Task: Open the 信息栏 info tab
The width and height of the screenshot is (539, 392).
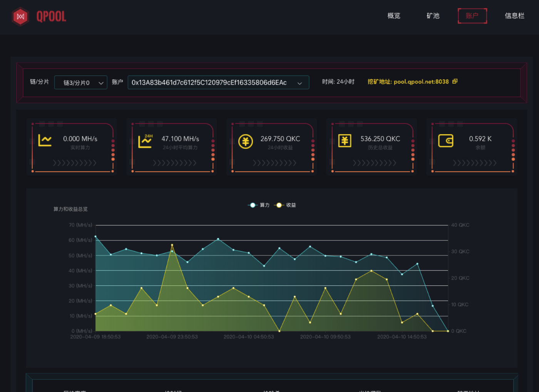Action: point(514,16)
